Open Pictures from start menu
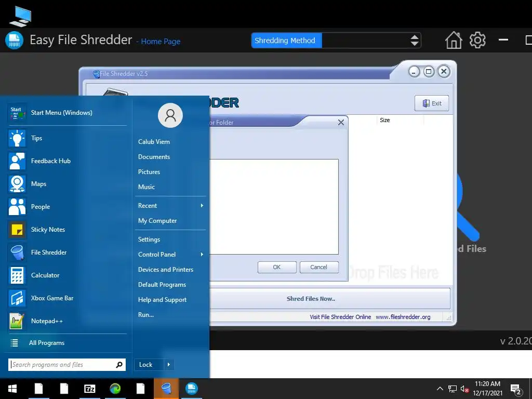532x399 pixels. click(x=149, y=171)
